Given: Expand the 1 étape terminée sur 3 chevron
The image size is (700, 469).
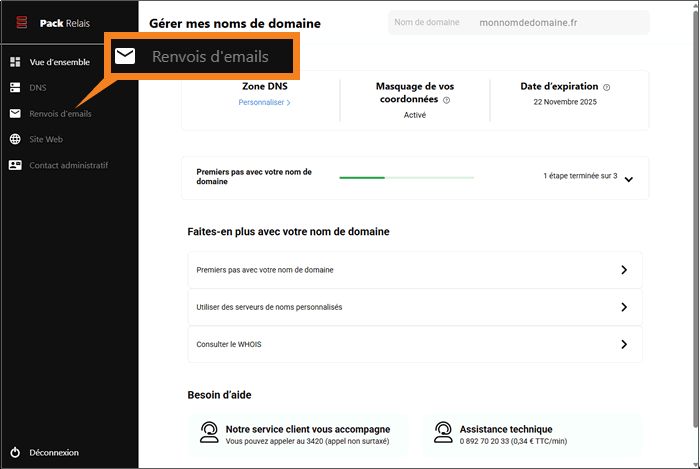Looking at the screenshot, I should pyautogui.click(x=629, y=179).
